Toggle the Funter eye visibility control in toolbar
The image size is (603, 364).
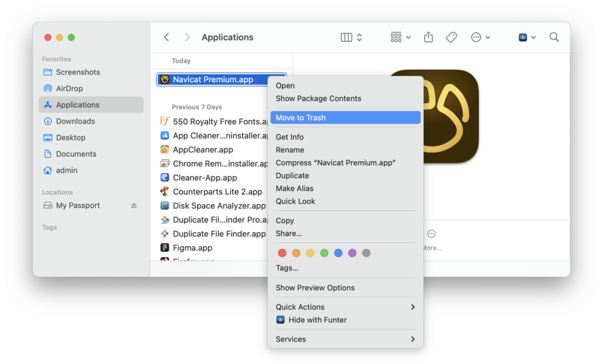pos(522,37)
